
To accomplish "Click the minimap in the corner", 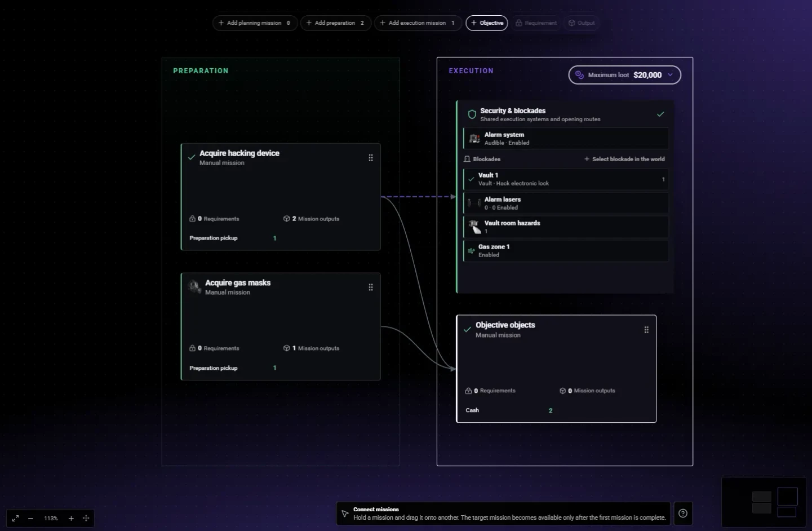I will click(764, 502).
